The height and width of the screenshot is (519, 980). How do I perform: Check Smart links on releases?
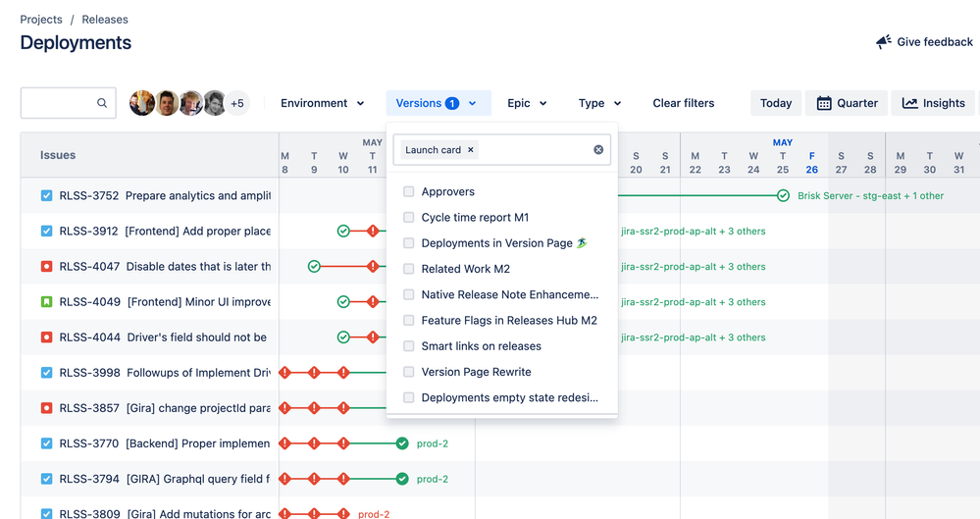(x=409, y=345)
